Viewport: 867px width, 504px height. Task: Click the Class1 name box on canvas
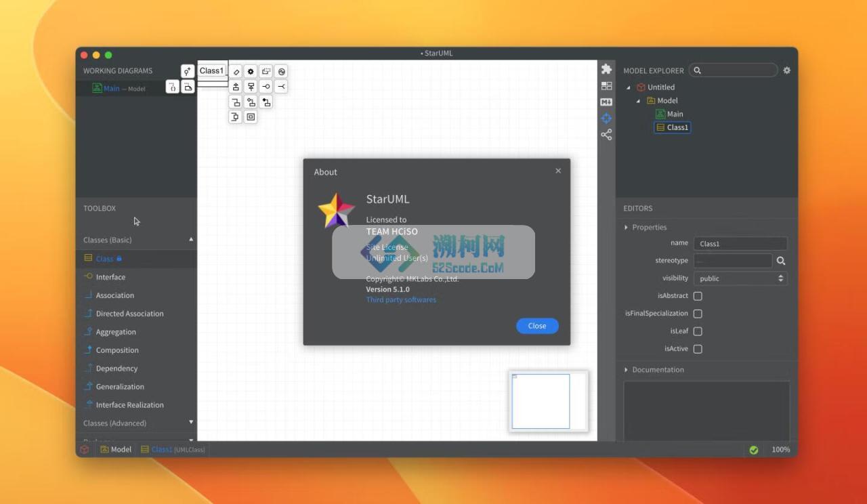[x=212, y=70]
